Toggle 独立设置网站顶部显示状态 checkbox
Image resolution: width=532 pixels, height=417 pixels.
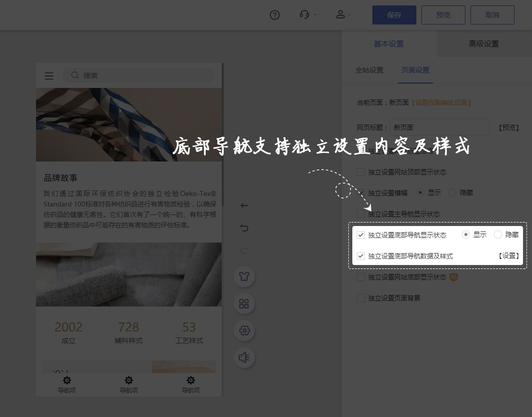[361, 172]
